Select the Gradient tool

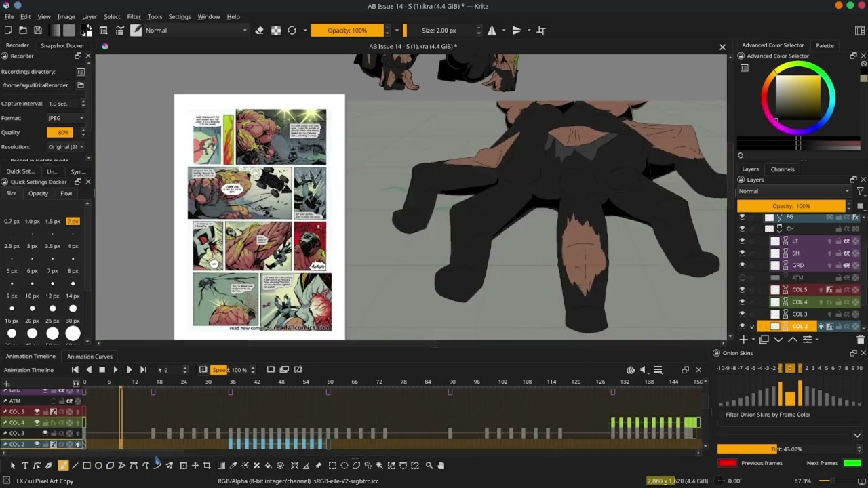coord(221,466)
